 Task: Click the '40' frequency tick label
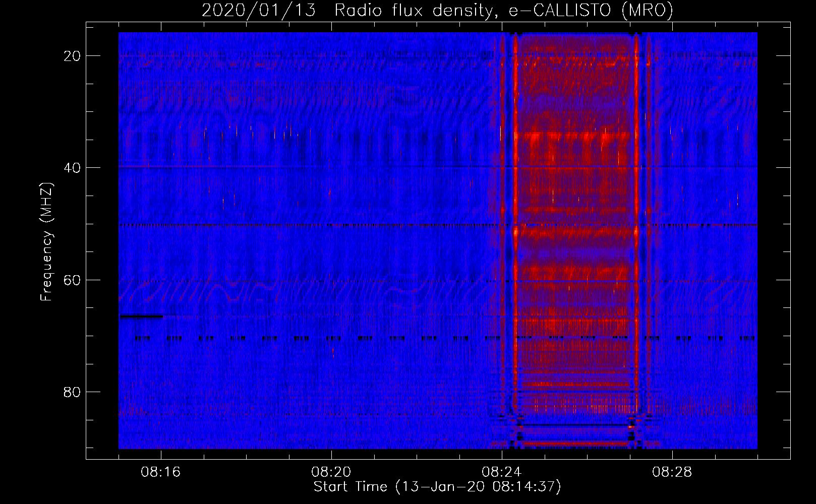tap(72, 168)
